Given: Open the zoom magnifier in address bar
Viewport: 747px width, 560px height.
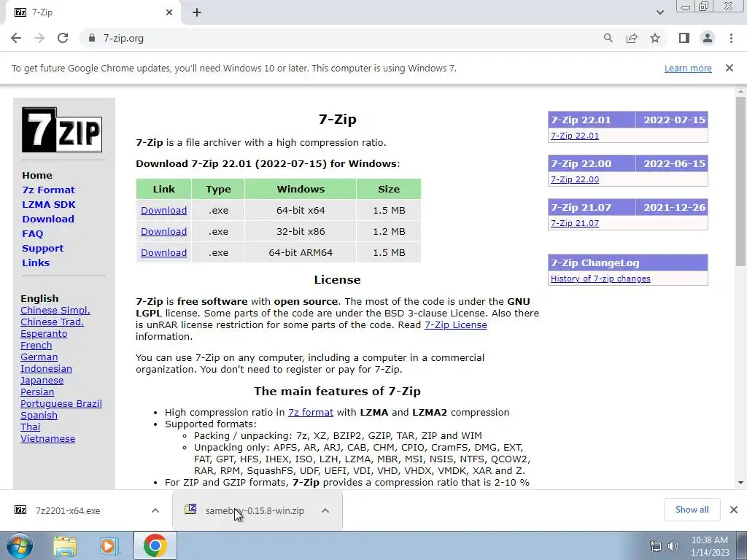Looking at the screenshot, I should point(608,38).
